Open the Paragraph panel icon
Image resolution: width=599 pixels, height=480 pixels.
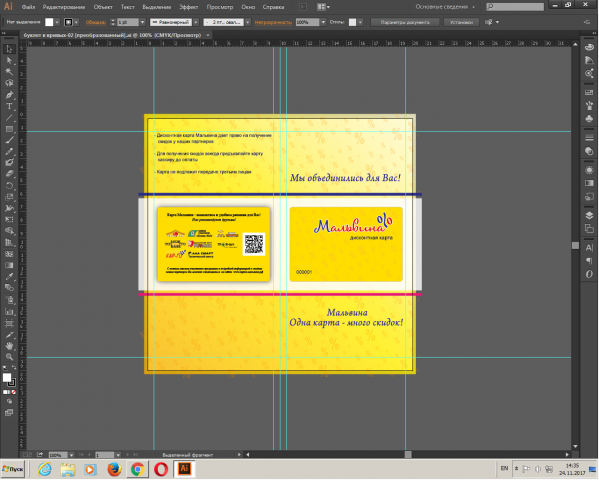pyautogui.click(x=589, y=261)
